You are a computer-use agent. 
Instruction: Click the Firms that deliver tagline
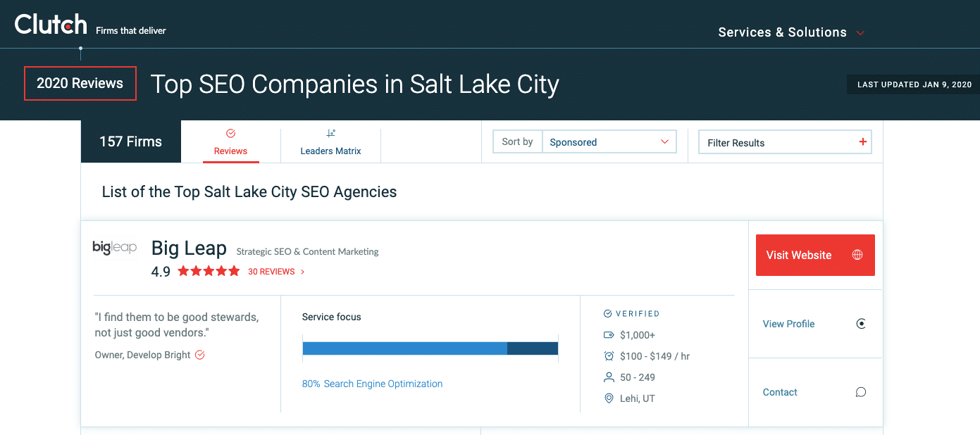click(x=131, y=30)
